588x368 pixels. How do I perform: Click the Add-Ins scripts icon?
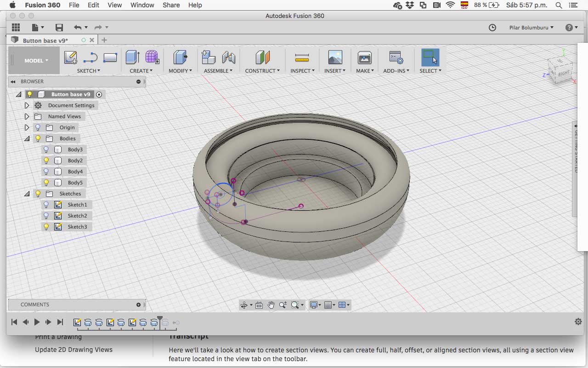[396, 57]
